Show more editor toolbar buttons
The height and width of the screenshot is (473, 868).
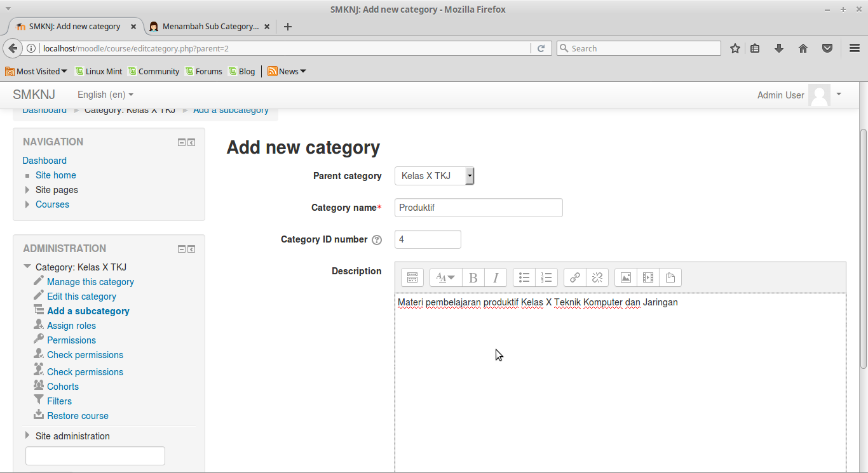[x=412, y=277]
